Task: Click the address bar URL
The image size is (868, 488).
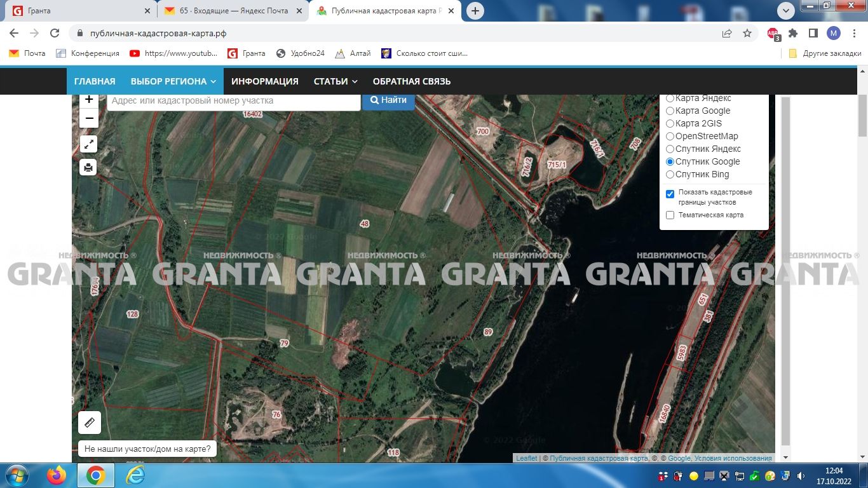Action: [158, 34]
